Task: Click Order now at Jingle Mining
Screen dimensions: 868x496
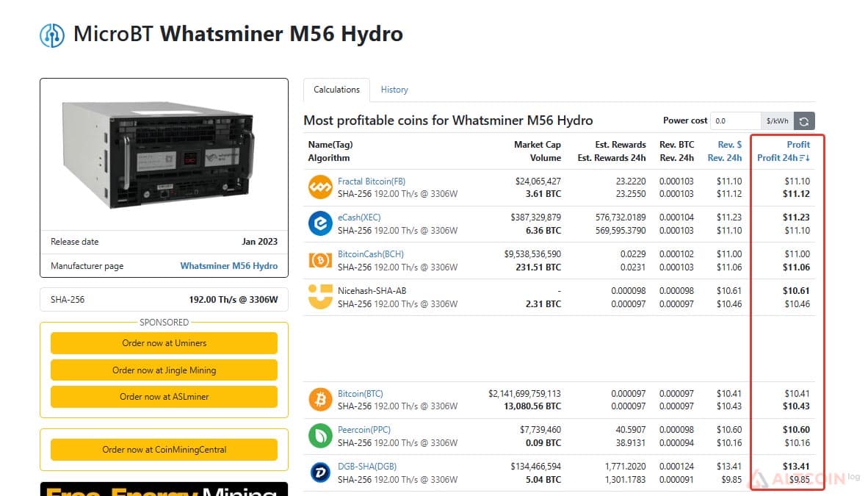Action: click(x=164, y=370)
